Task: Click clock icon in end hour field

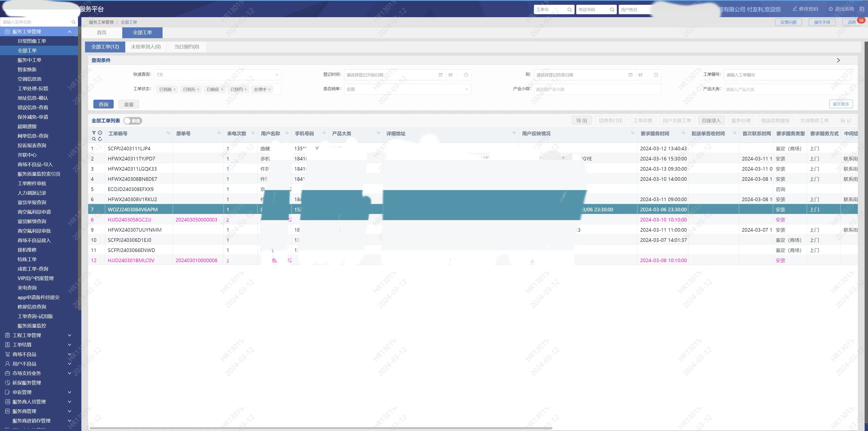Action: (656, 75)
